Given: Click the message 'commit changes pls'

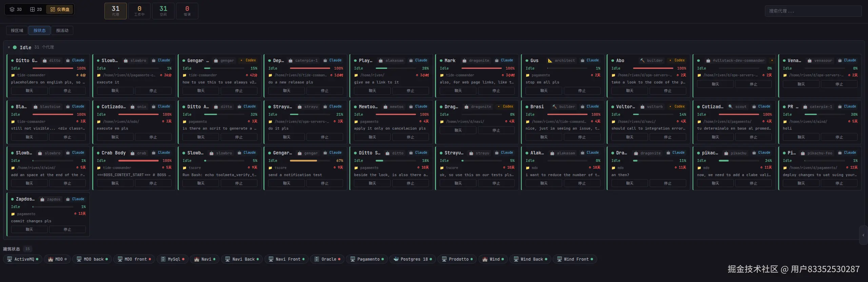Looking at the screenshot, I should (x=31, y=221).
